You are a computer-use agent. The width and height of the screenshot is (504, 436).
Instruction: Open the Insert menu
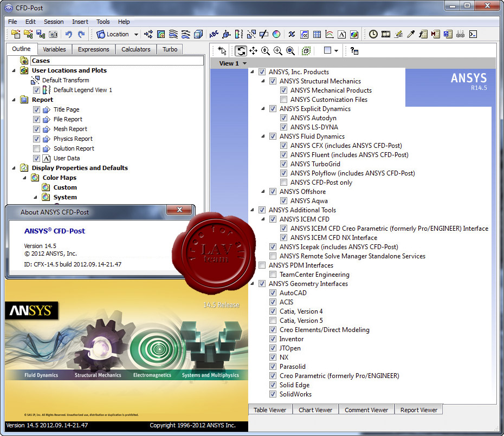80,22
